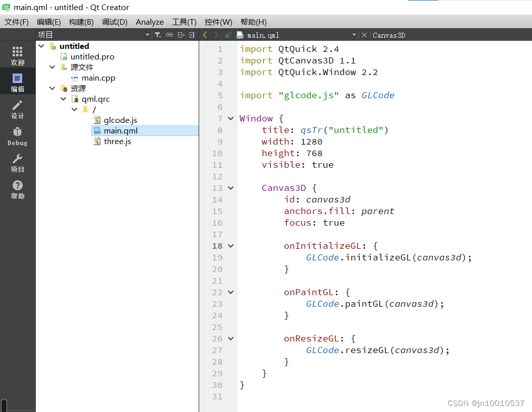Click synchronize with editor link icon
This screenshot has width=532, height=412.
169,35
